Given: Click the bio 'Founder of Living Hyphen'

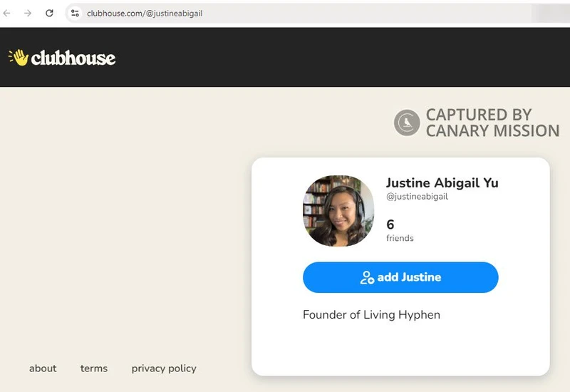Looking at the screenshot, I should pyautogui.click(x=371, y=314).
